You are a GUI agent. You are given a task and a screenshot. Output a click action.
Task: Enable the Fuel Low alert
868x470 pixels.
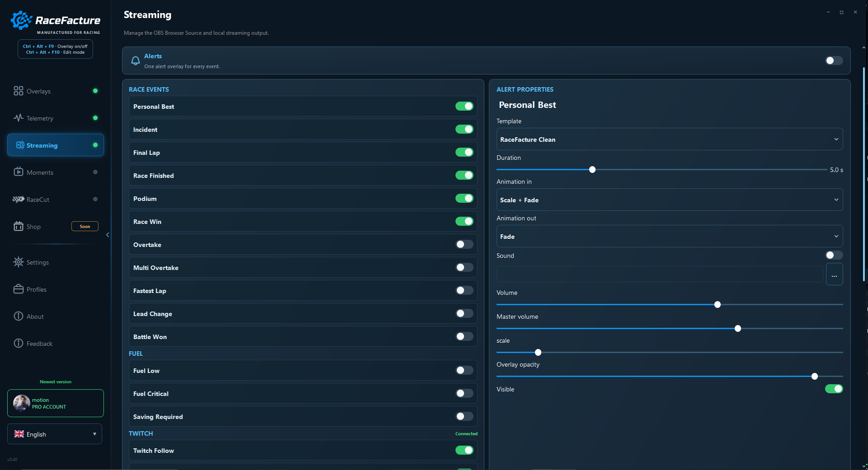click(x=464, y=370)
